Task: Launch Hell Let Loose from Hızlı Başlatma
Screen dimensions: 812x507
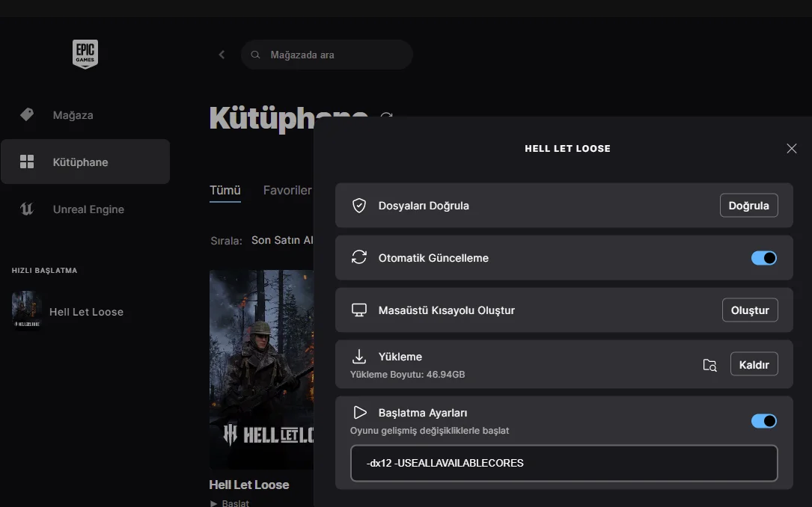Action: coord(86,311)
